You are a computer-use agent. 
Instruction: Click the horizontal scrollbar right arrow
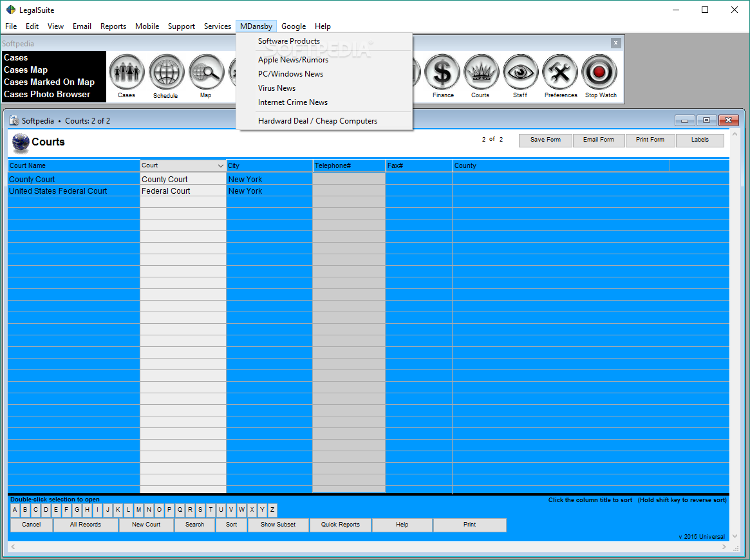[724, 546]
